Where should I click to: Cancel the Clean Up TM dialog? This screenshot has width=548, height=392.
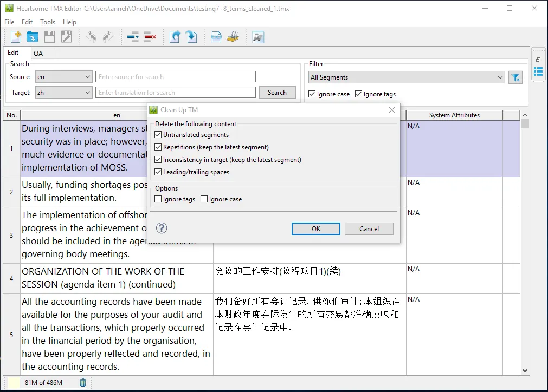pyautogui.click(x=369, y=228)
